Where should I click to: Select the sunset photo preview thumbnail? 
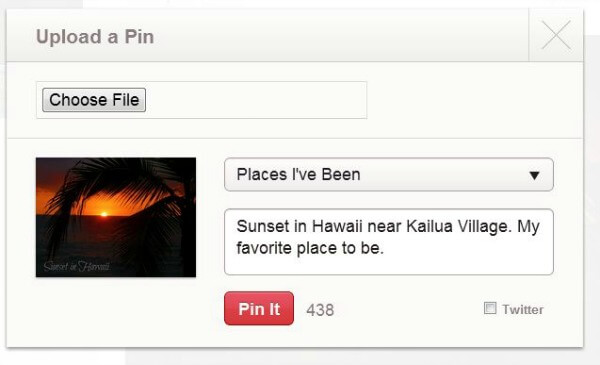click(x=116, y=217)
